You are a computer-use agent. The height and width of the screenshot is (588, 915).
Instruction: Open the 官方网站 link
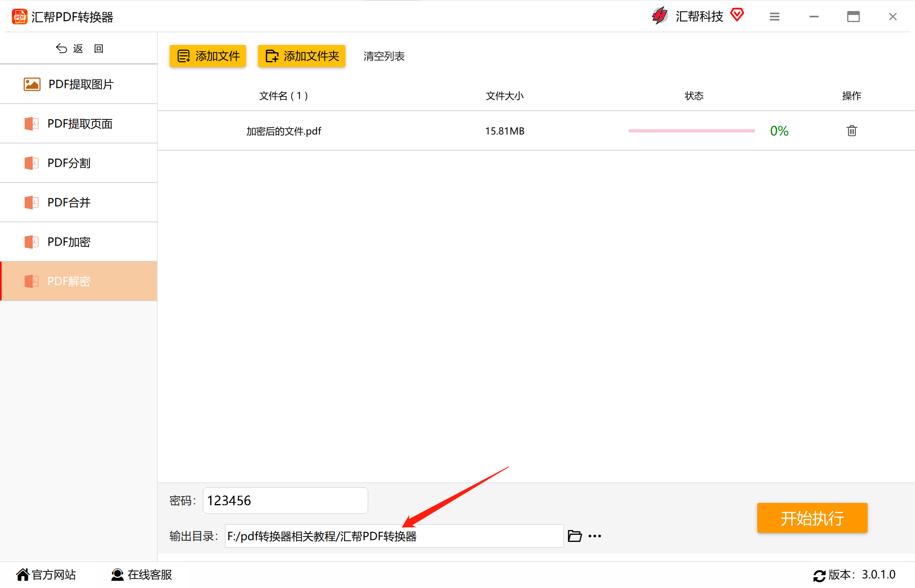point(54,575)
